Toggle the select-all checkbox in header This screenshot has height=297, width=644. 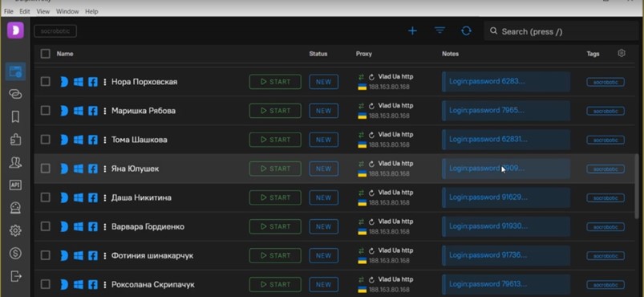pyautogui.click(x=46, y=54)
